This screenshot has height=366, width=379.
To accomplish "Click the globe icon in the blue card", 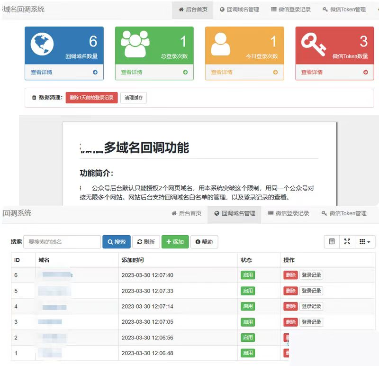I will pyautogui.click(x=42, y=44).
